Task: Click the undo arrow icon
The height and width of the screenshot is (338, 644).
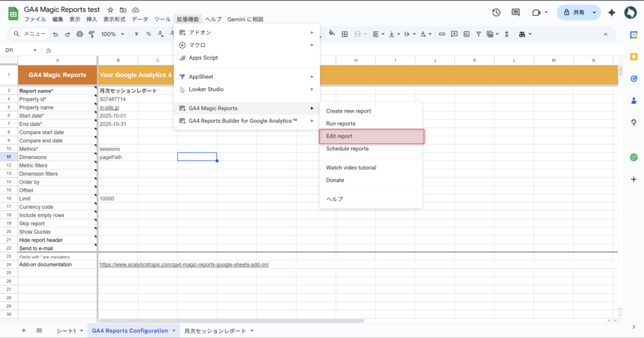Action: coord(56,34)
